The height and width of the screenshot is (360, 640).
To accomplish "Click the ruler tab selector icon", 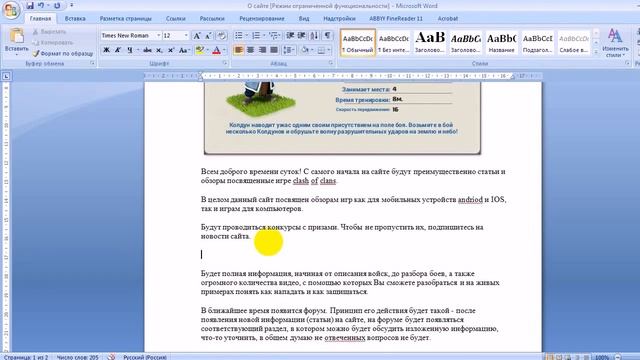I will [6, 76].
